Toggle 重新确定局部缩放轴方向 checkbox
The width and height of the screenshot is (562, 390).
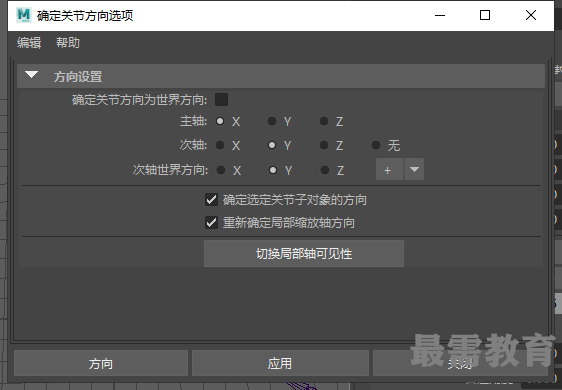[x=211, y=223]
